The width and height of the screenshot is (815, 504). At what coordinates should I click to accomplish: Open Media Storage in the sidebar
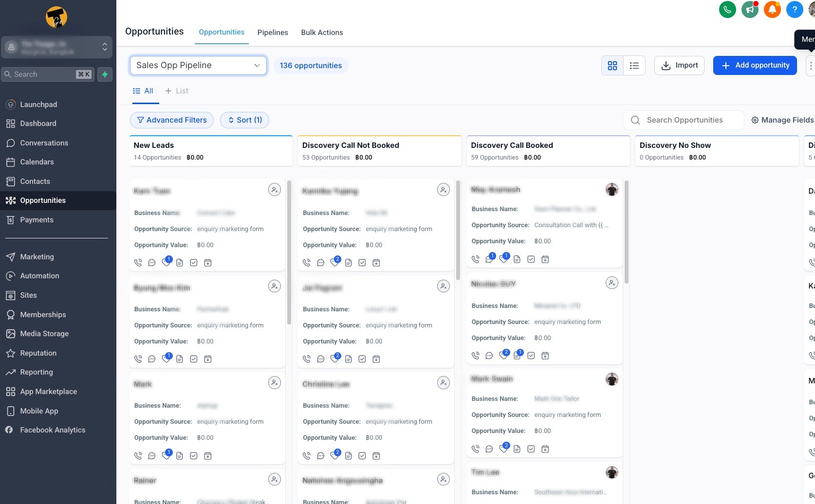point(44,333)
